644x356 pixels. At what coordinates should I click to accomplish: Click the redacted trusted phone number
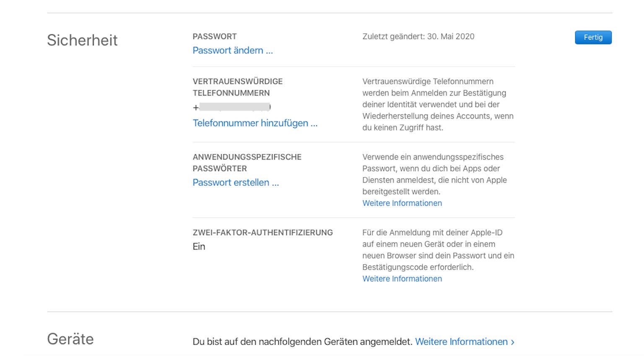pyautogui.click(x=234, y=107)
